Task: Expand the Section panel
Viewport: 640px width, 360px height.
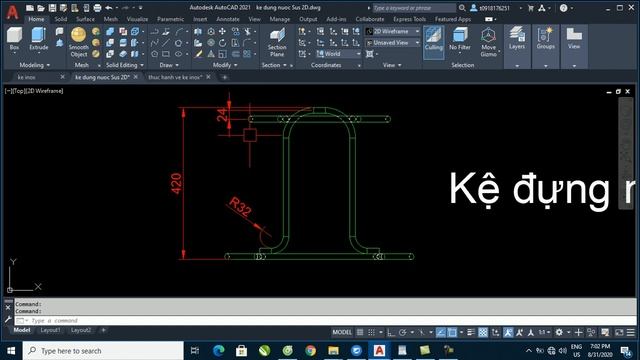Action: [x=274, y=65]
